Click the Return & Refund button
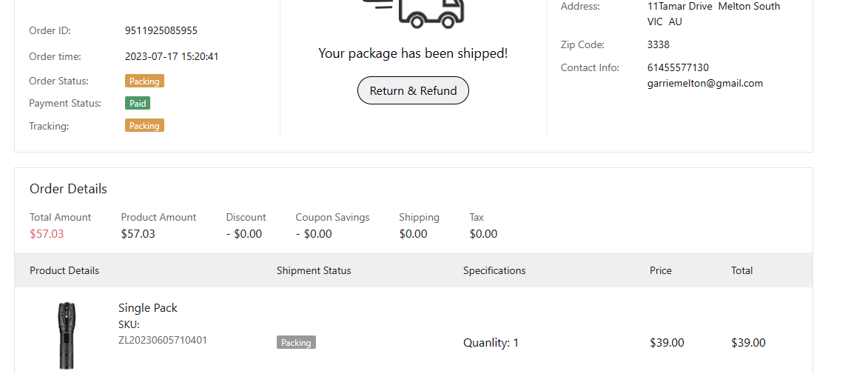This screenshot has width=868, height=374. pyautogui.click(x=413, y=90)
